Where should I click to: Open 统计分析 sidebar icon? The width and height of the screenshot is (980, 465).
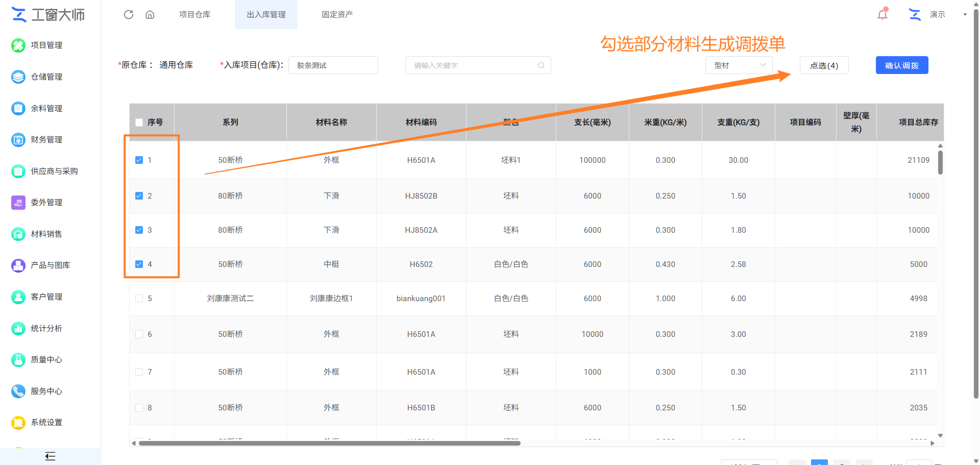pos(18,329)
